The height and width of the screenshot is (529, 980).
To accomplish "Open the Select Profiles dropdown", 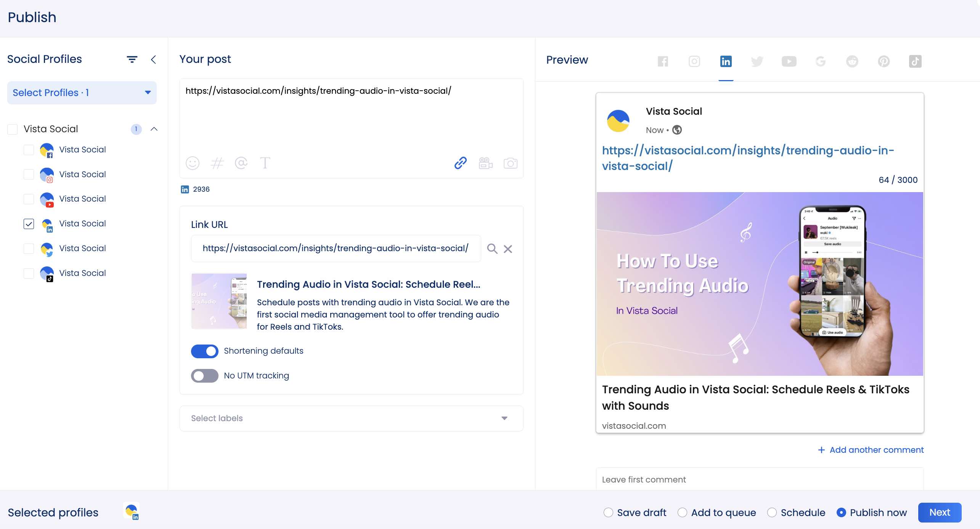I will coord(82,93).
